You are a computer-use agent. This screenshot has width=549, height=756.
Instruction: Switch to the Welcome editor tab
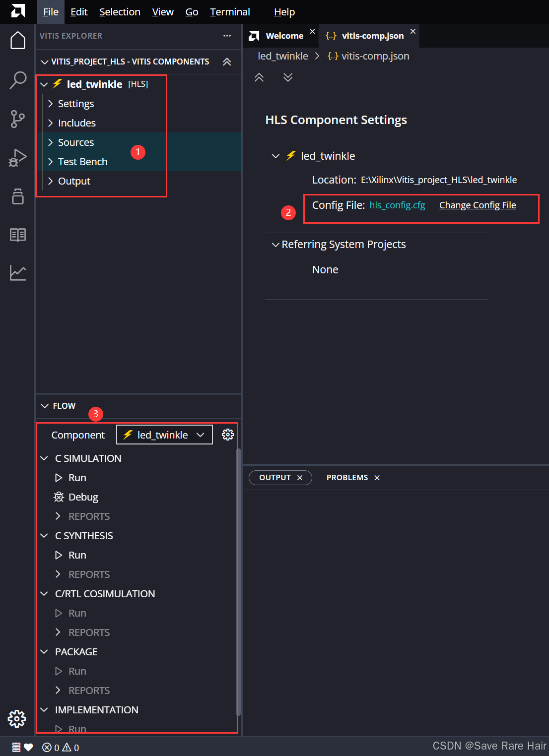[x=284, y=36]
